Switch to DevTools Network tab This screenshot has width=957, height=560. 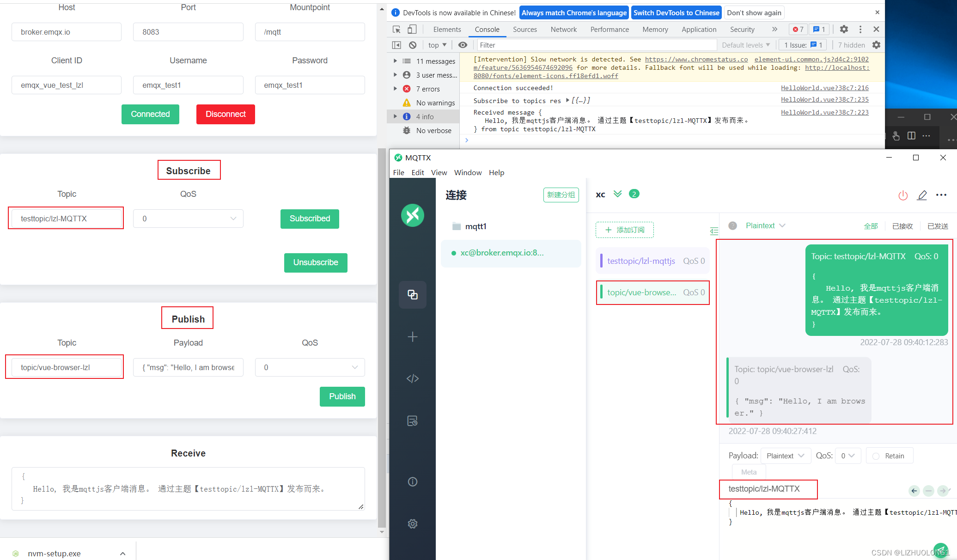563,29
